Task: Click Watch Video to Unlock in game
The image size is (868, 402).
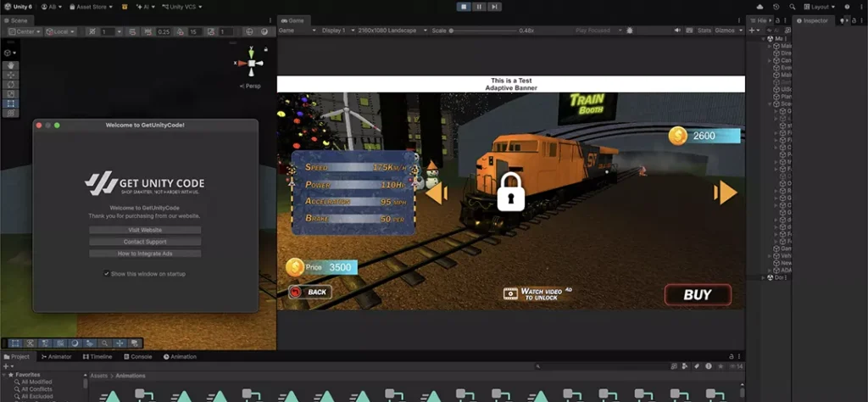Action: point(537,293)
